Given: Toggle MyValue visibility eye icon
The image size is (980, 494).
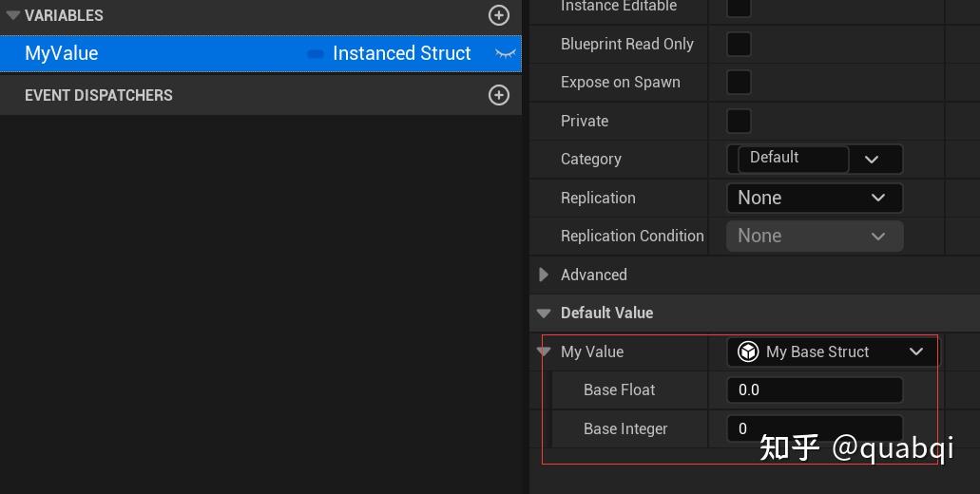Looking at the screenshot, I should point(506,54).
